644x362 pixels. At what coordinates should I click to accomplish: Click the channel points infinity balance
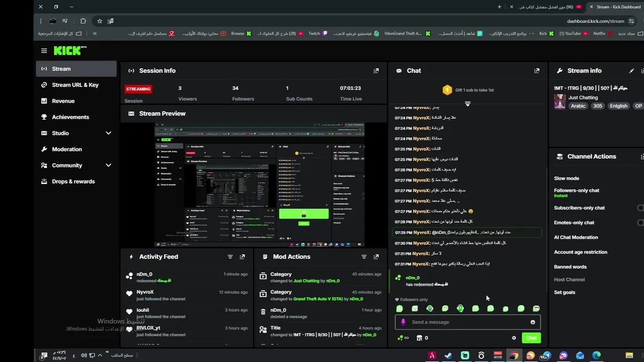click(403, 338)
